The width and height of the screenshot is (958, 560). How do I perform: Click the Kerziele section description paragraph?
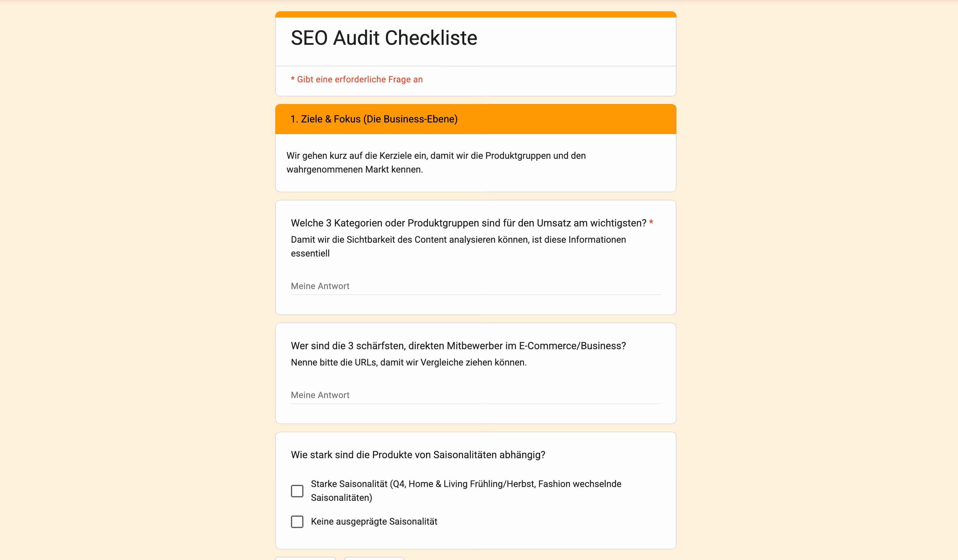tap(436, 163)
